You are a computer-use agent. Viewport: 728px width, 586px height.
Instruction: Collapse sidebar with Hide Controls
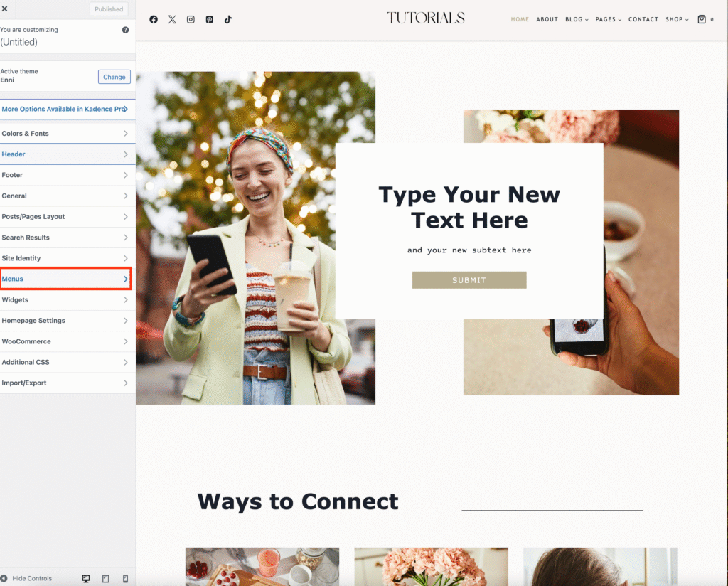(x=27, y=578)
